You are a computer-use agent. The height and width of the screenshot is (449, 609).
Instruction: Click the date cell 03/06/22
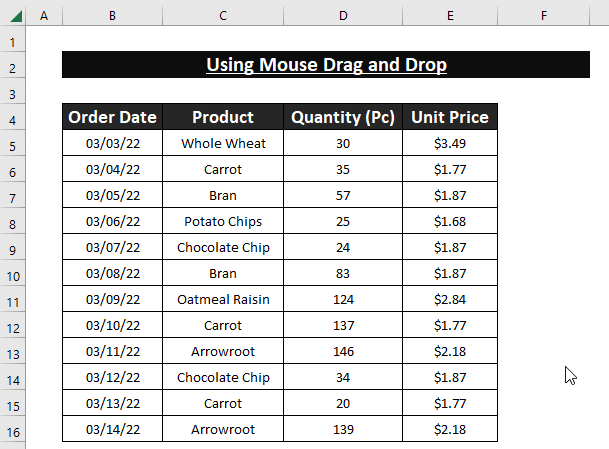[112, 221]
